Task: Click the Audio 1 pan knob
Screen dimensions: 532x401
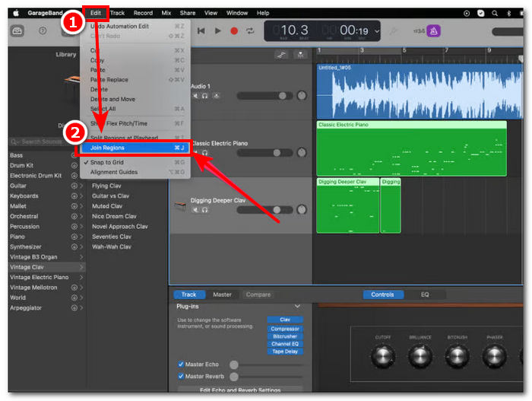Action: (302, 96)
